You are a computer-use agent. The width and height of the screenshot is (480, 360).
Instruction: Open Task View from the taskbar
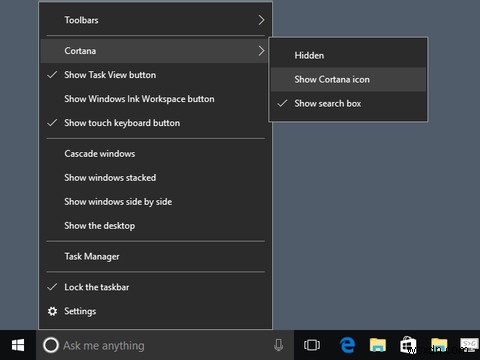coord(312,345)
